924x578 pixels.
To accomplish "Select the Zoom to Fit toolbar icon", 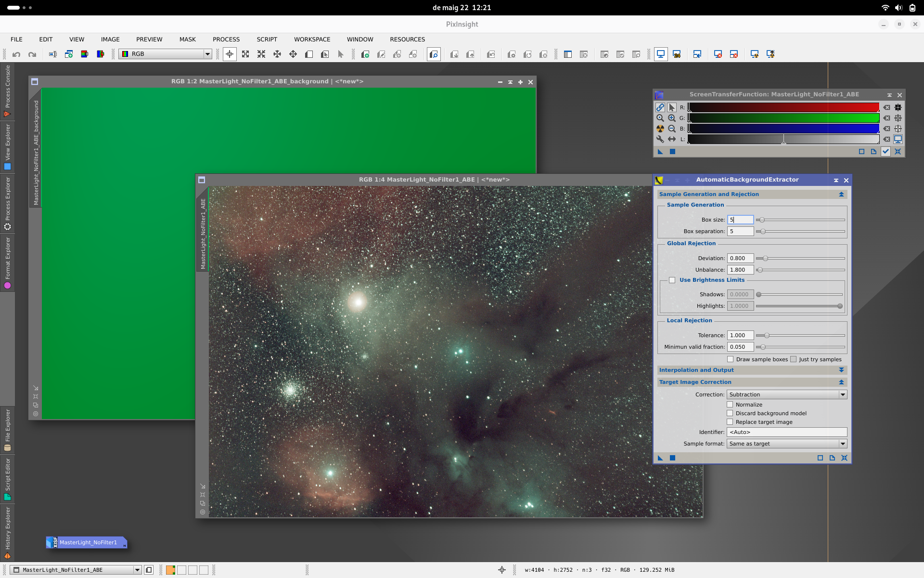I will coord(245,54).
